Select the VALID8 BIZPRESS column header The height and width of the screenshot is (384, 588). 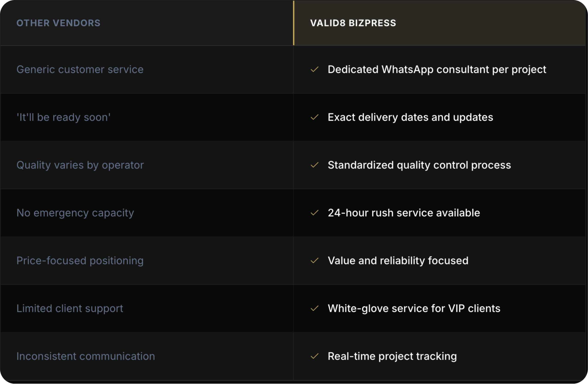(353, 23)
